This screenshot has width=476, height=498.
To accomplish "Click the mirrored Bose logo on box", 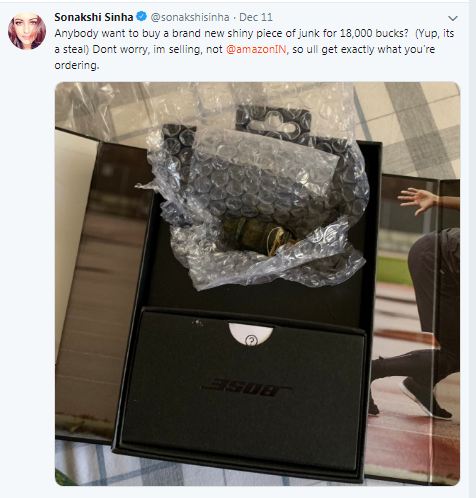I will point(247,388).
